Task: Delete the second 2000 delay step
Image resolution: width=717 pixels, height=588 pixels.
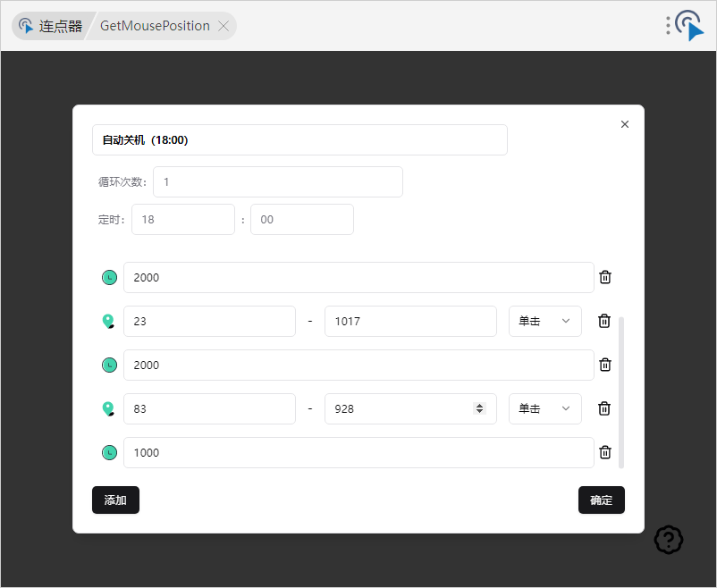Action: 605,365
